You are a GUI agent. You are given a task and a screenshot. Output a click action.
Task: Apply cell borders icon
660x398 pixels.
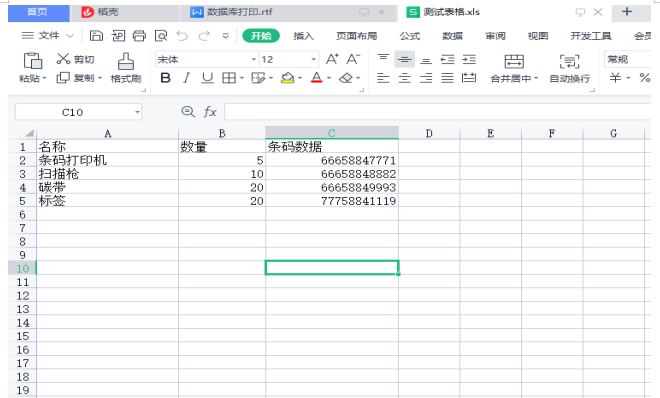tap(229, 78)
